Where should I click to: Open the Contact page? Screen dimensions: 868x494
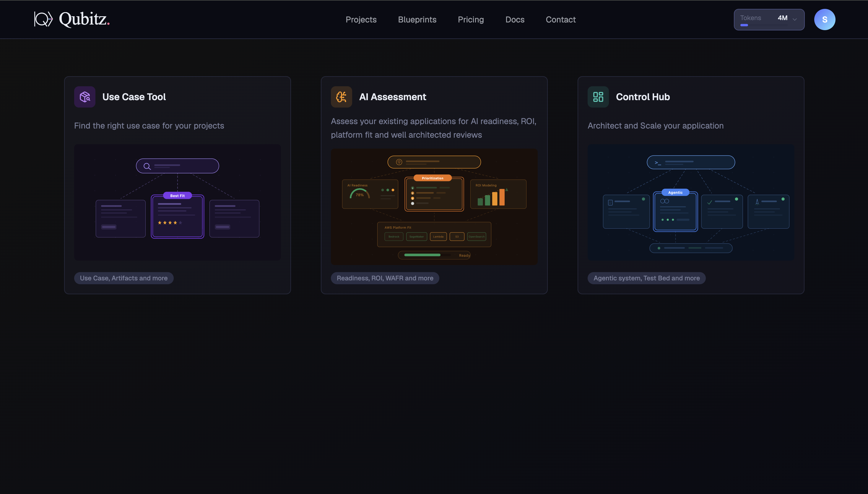[560, 20]
